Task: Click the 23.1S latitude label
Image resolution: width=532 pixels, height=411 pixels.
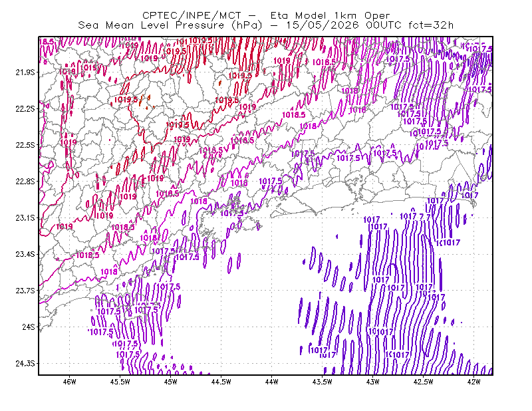Action: pyautogui.click(x=25, y=217)
